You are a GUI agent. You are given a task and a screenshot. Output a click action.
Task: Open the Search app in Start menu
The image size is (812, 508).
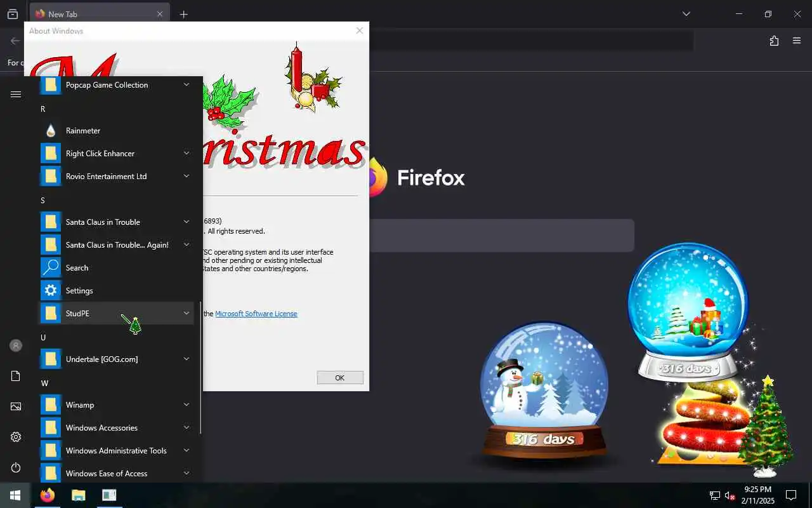(x=117, y=268)
